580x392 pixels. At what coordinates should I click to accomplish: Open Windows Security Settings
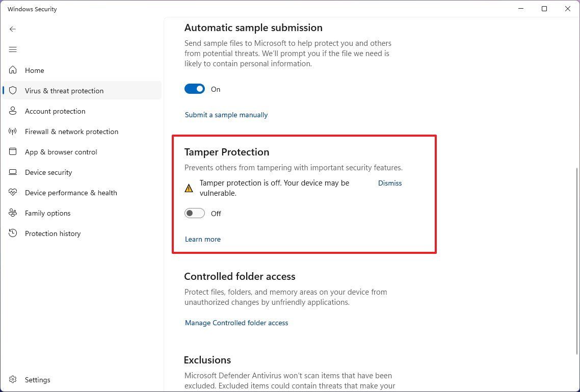37,380
